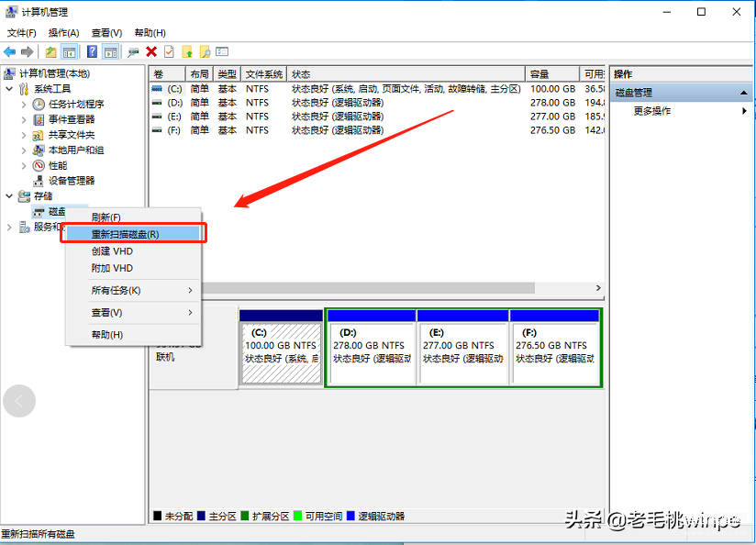Sort by the 类型 column header

(x=228, y=74)
